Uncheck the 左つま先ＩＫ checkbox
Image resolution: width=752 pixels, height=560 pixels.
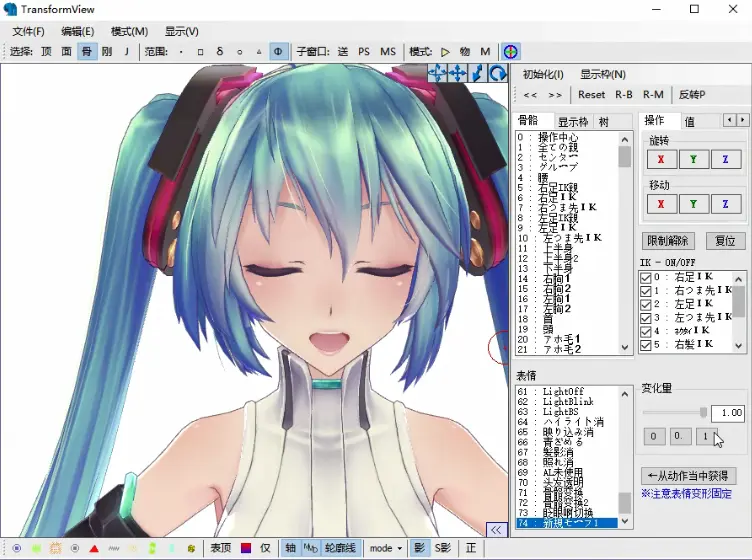[x=646, y=318]
